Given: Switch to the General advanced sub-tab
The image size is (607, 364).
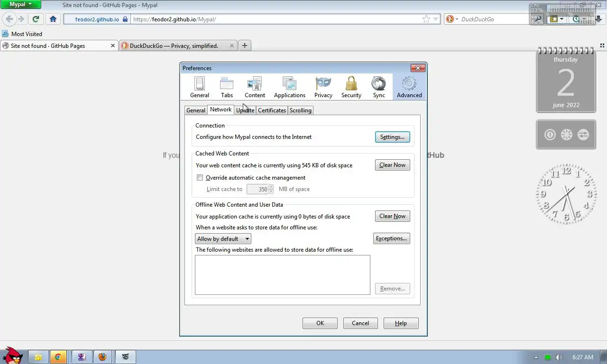Looking at the screenshot, I should [196, 110].
